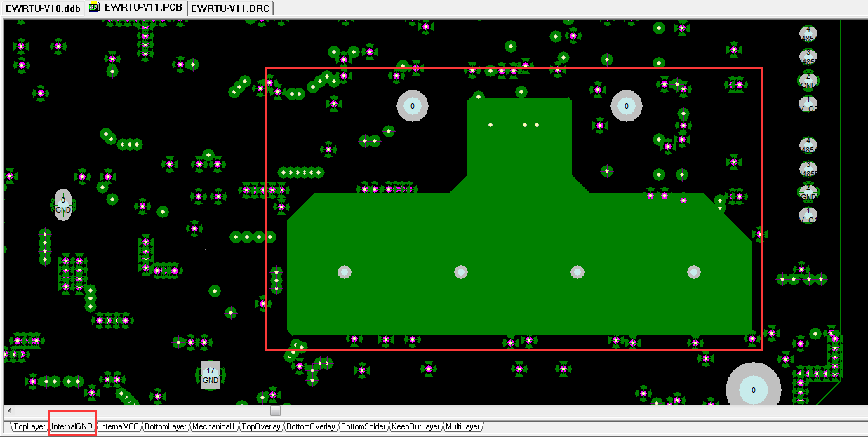Switch to the TopOverlay layer

pyautogui.click(x=261, y=426)
